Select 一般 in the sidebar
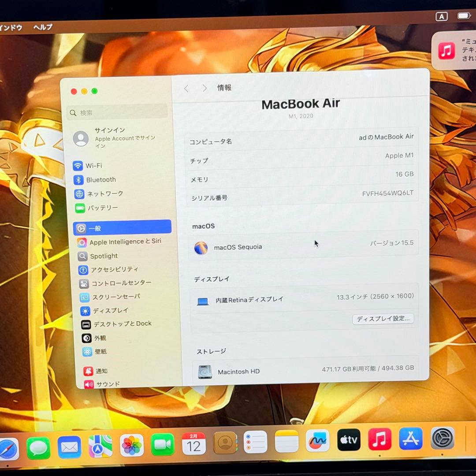476x476 pixels. pos(123,228)
